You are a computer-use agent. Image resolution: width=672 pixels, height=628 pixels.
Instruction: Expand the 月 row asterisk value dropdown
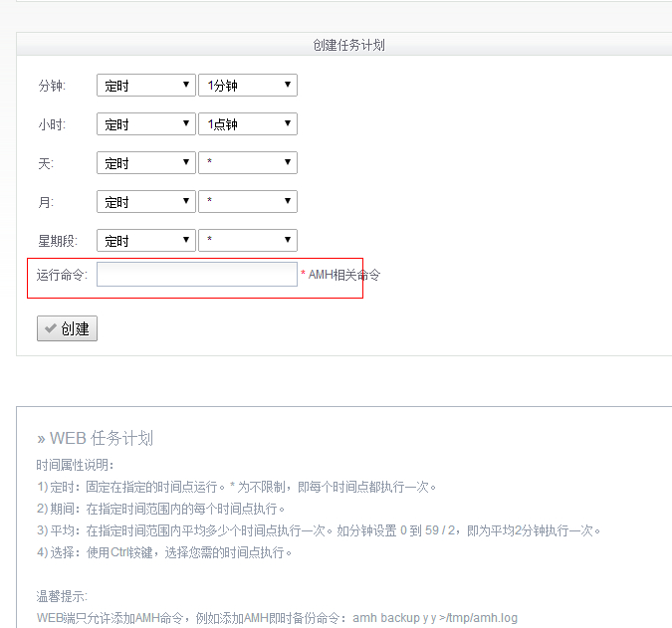(248, 202)
